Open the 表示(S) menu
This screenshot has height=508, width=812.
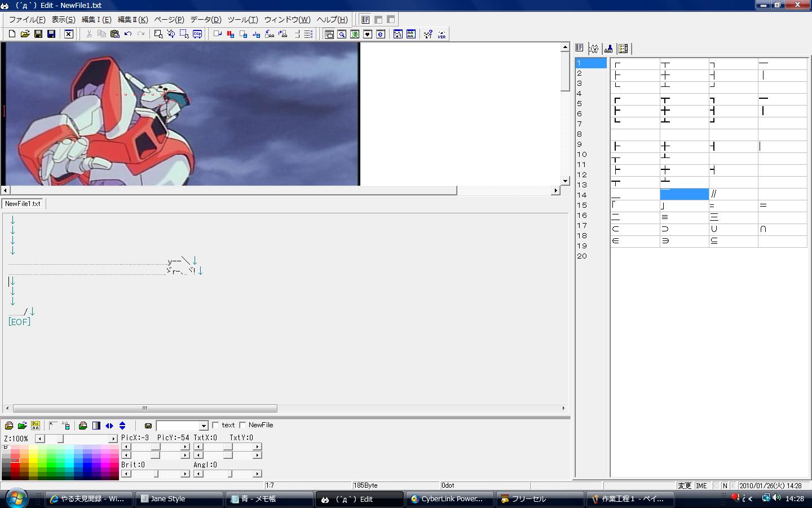(63, 19)
